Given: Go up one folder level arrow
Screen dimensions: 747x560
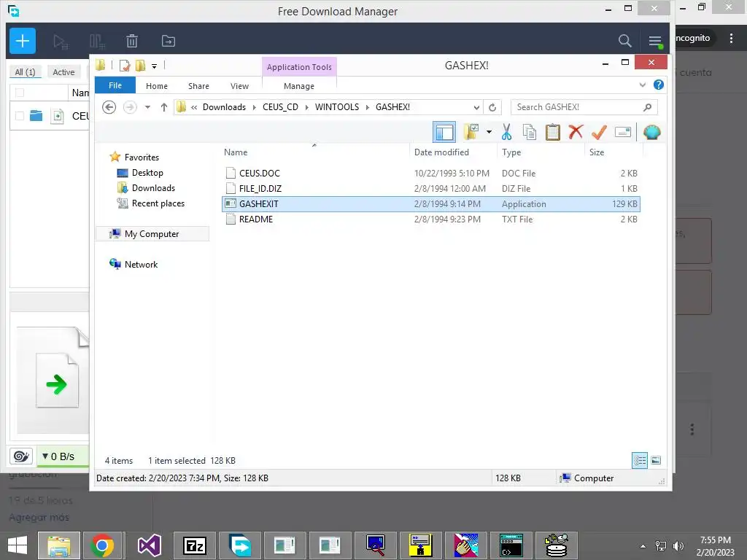Looking at the screenshot, I should pyautogui.click(x=164, y=107).
